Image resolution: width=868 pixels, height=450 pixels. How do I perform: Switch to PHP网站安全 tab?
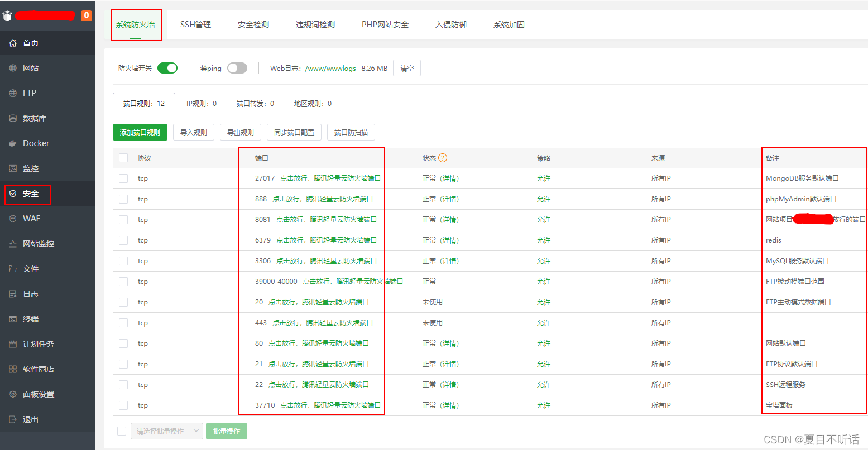coord(385,25)
